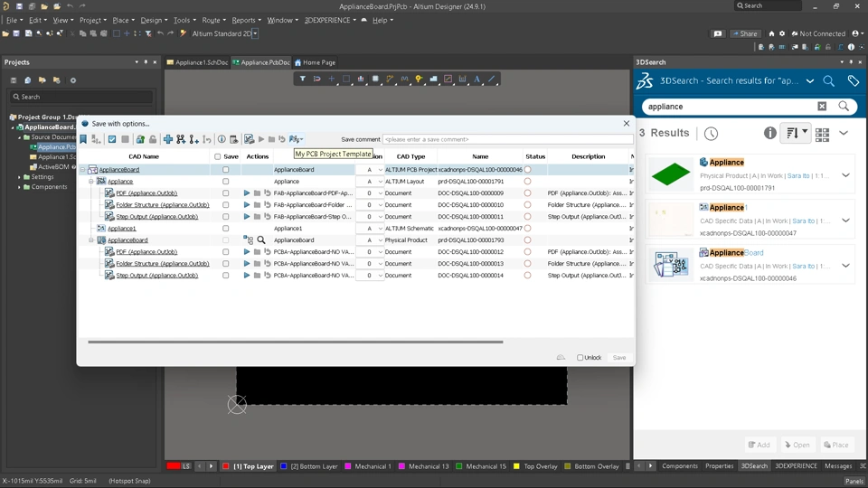This screenshot has width=868, height=488.
Task: Clear the 'appliance' search with X icon
Action: pyautogui.click(x=822, y=107)
